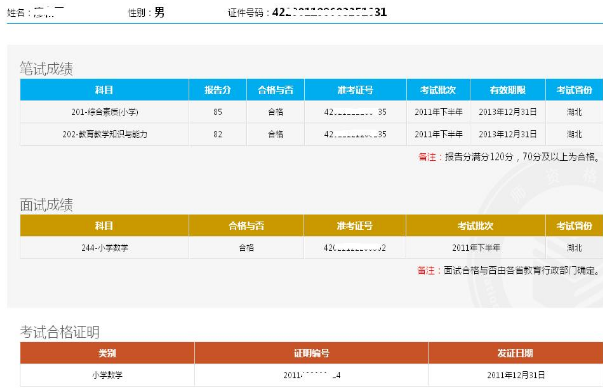The width and height of the screenshot is (614, 390).
Task: Click 湖北 in the 202-教育教学 row
Action: pyautogui.click(x=574, y=134)
